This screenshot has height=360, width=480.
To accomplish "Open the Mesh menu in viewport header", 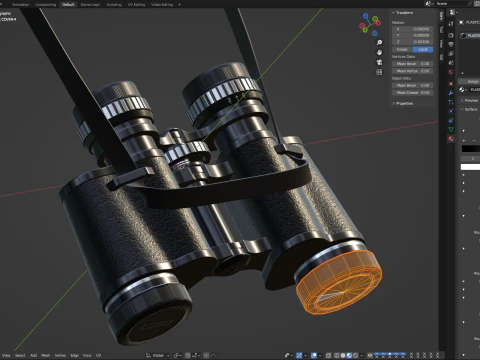I will pos(46,356).
